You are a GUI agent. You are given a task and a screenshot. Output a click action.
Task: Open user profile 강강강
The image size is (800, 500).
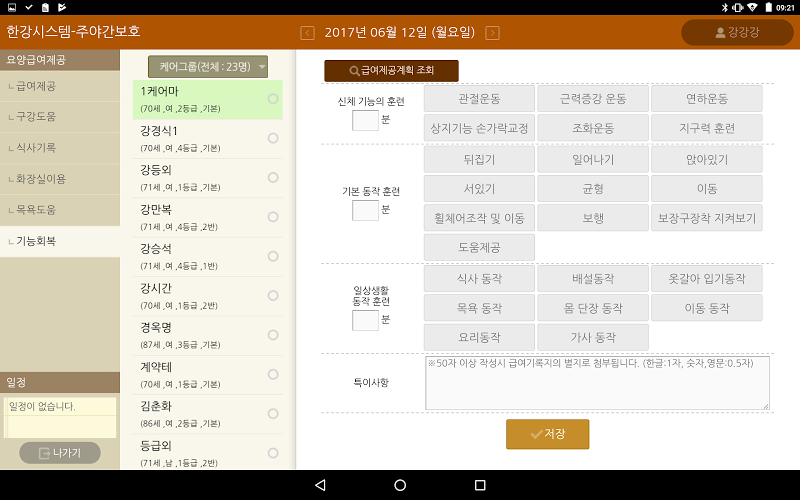[x=737, y=33]
